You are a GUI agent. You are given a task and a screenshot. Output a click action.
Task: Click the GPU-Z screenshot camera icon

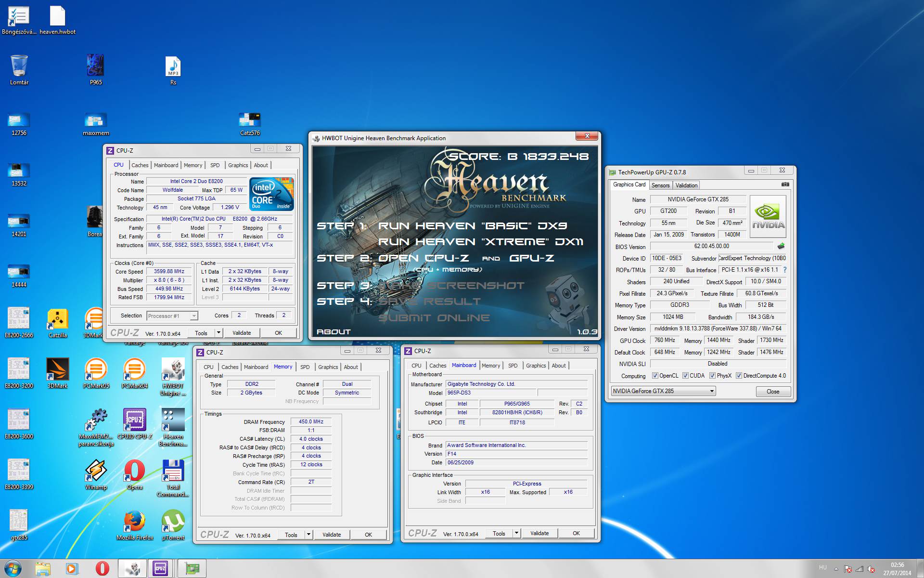[785, 184]
